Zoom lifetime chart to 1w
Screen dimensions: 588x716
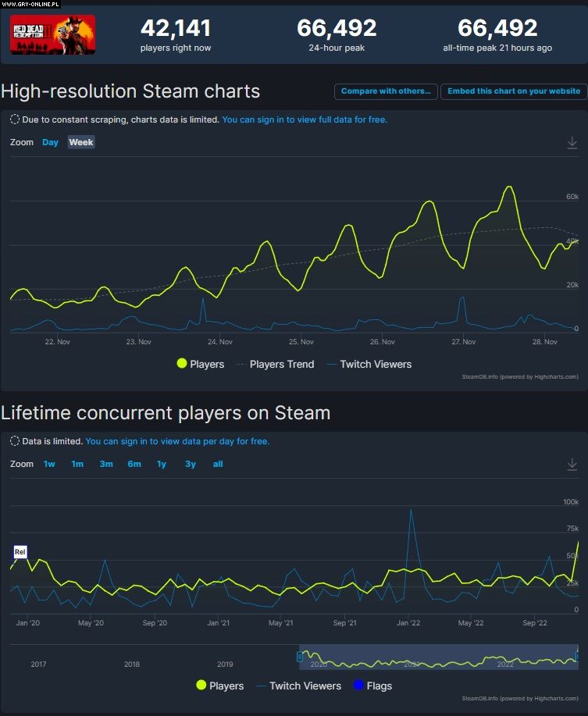[x=49, y=464]
